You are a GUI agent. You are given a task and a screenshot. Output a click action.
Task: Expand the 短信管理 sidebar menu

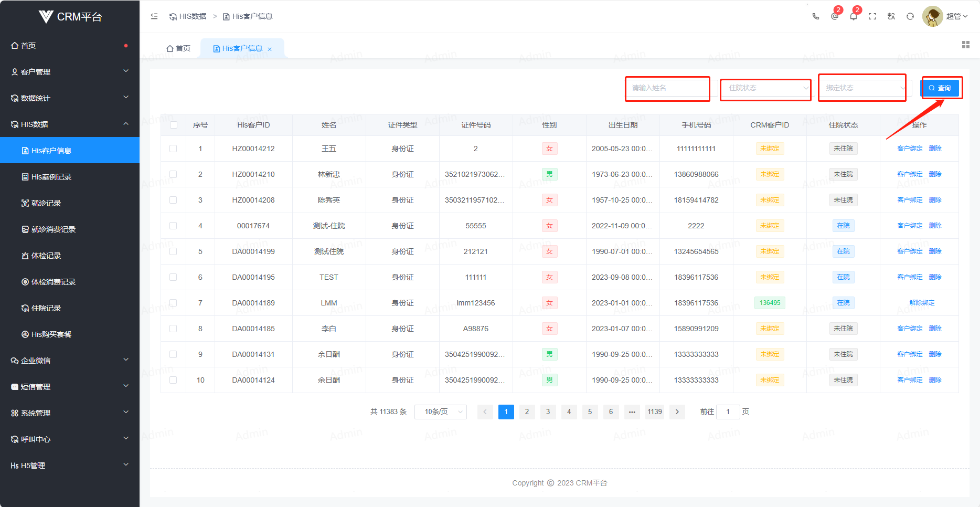tap(70, 387)
